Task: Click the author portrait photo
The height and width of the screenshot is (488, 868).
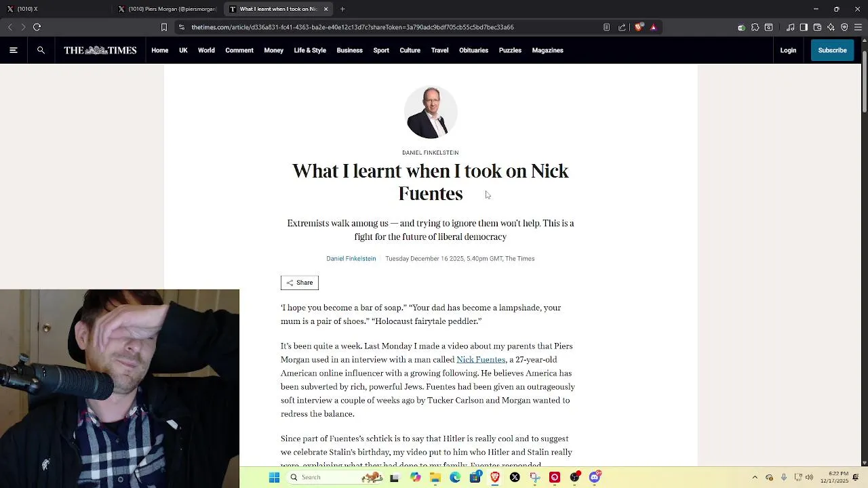Action: click(431, 112)
